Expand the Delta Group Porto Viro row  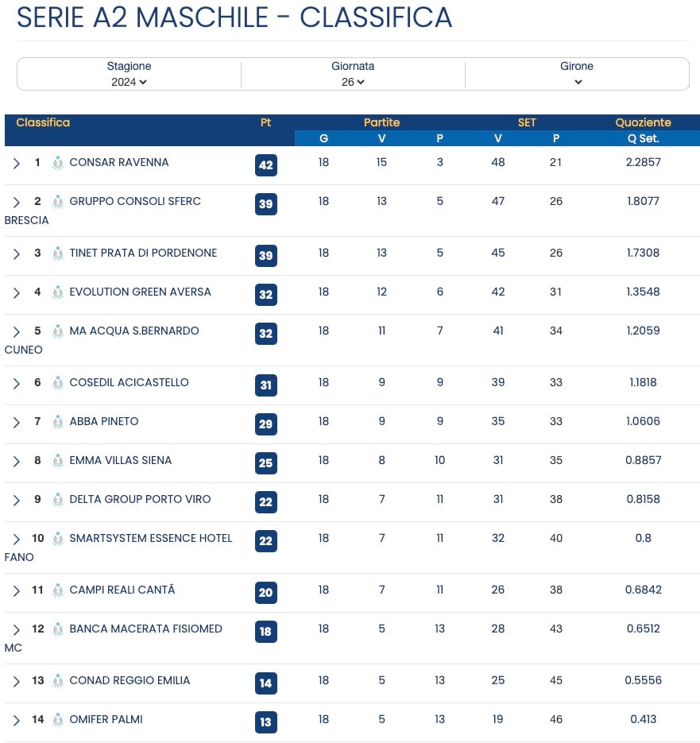[x=17, y=500]
